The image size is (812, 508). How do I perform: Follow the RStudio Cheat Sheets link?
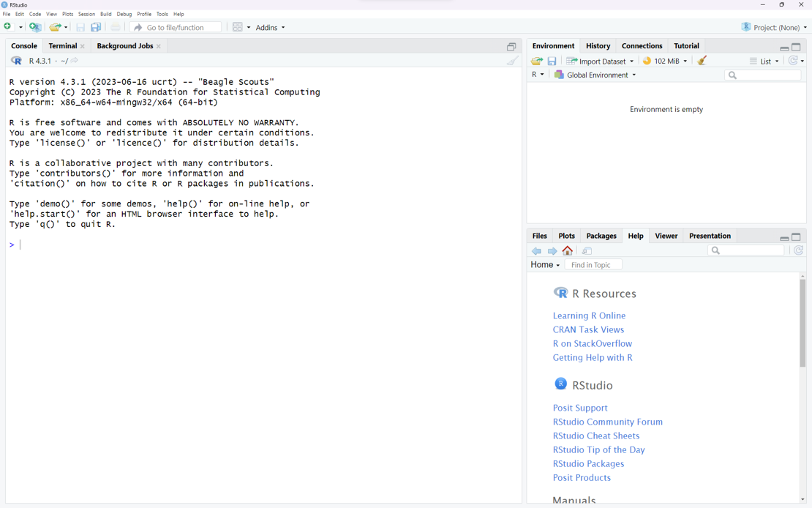596,436
